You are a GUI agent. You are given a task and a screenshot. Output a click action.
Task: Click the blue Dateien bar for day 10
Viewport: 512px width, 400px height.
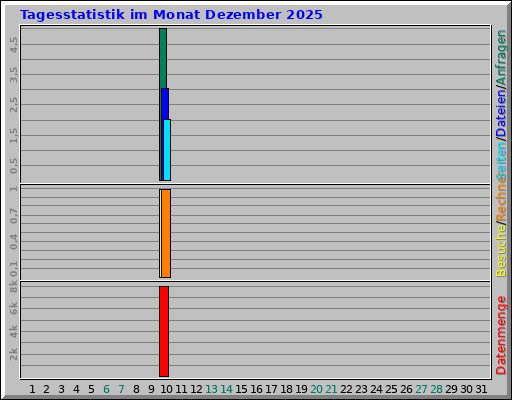[x=166, y=104]
